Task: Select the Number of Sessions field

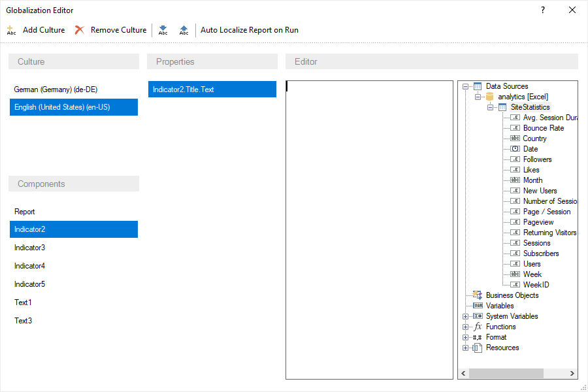Action: click(x=550, y=201)
